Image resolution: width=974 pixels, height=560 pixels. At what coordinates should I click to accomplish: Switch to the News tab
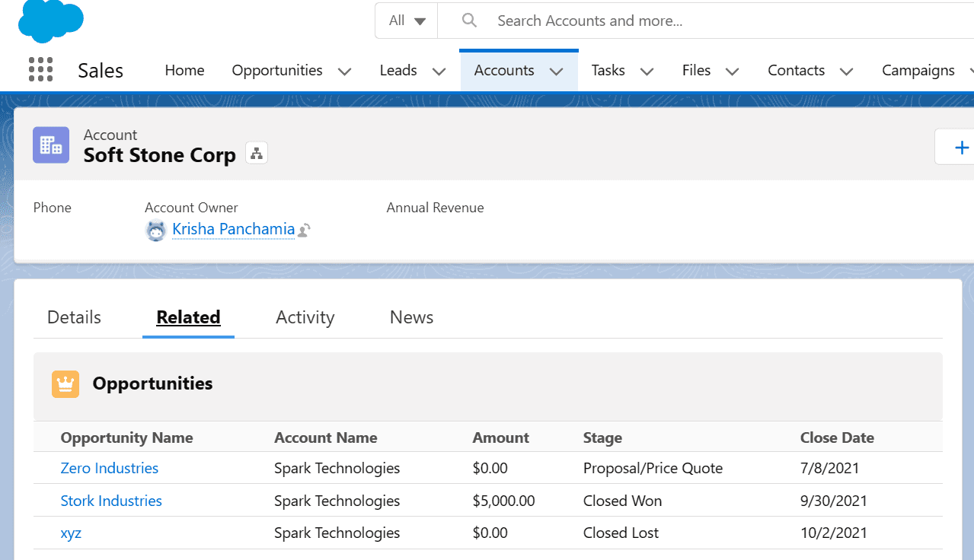tap(411, 317)
